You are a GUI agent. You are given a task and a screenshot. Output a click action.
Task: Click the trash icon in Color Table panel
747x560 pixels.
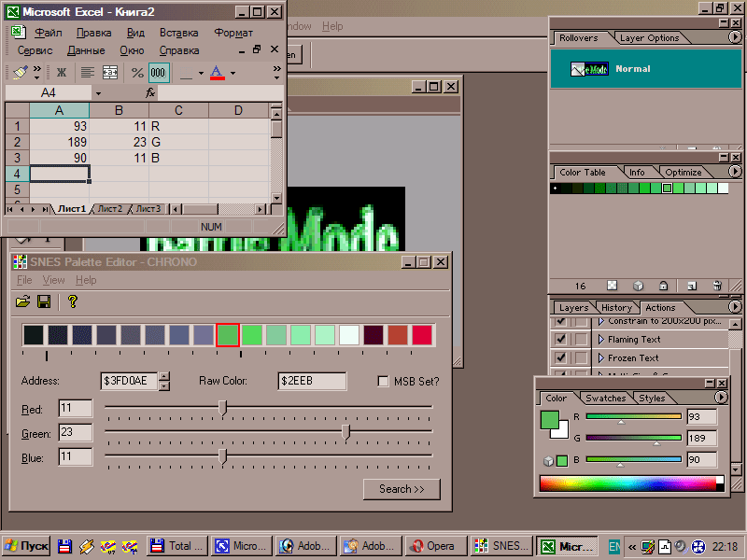pyautogui.click(x=717, y=286)
